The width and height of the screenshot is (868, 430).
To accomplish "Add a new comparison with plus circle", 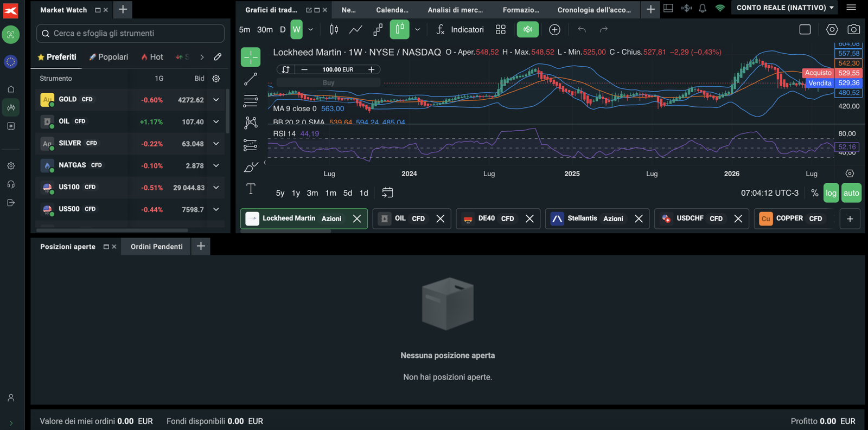I will [x=554, y=30].
